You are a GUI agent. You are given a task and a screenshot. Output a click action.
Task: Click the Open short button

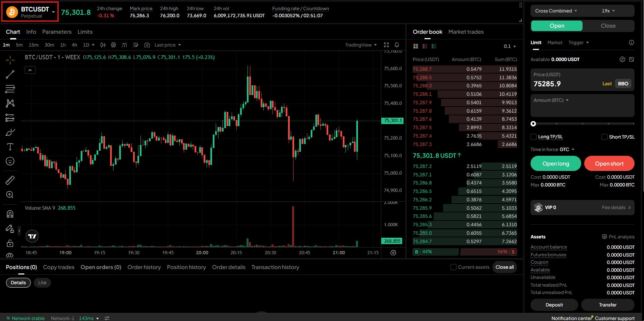click(x=609, y=164)
